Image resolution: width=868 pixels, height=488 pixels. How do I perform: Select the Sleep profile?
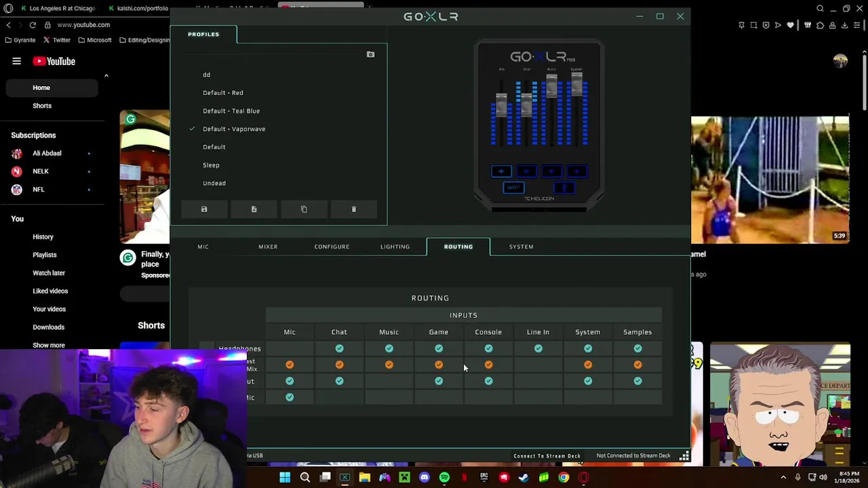point(211,165)
